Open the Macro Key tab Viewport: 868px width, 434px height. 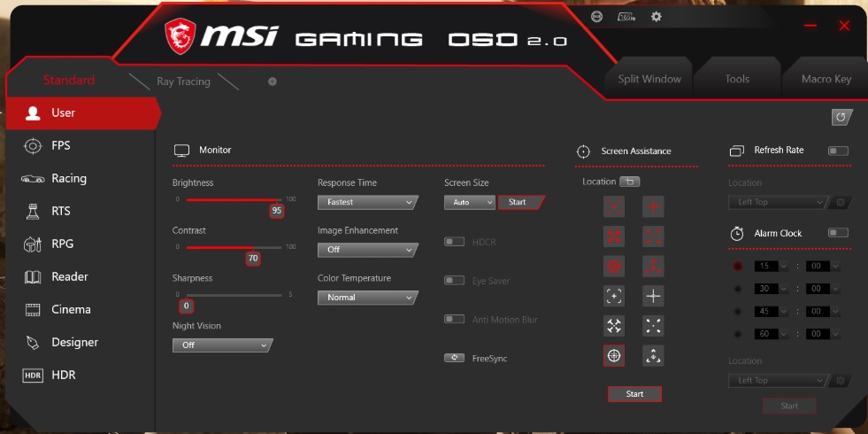[x=826, y=79]
